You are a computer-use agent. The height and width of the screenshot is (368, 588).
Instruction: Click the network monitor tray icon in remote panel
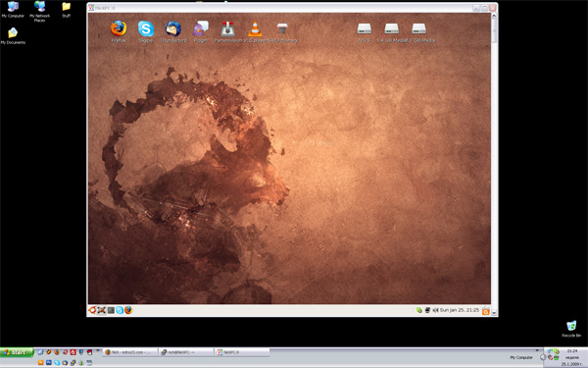click(x=427, y=310)
